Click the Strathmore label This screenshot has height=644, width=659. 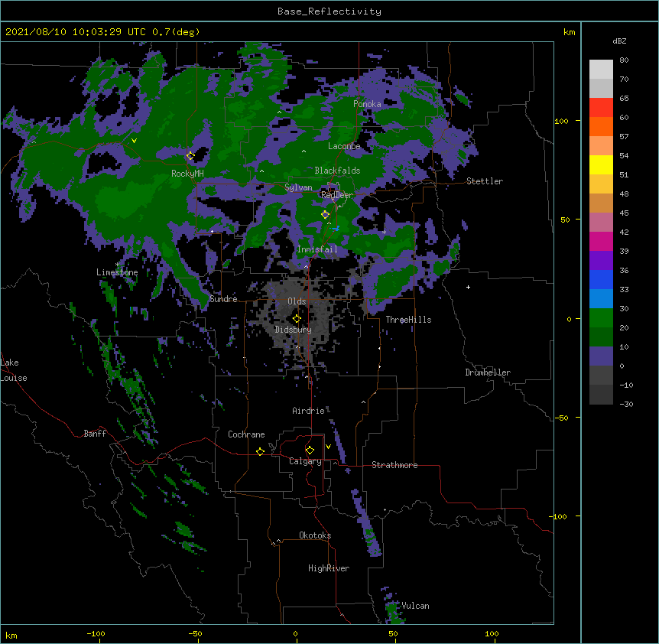(x=394, y=465)
